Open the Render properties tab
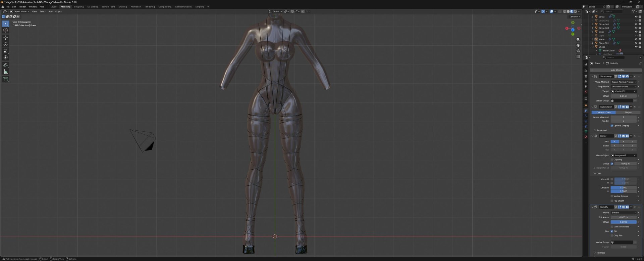Viewport: 644px width, 261px height. (x=586, y=71)
